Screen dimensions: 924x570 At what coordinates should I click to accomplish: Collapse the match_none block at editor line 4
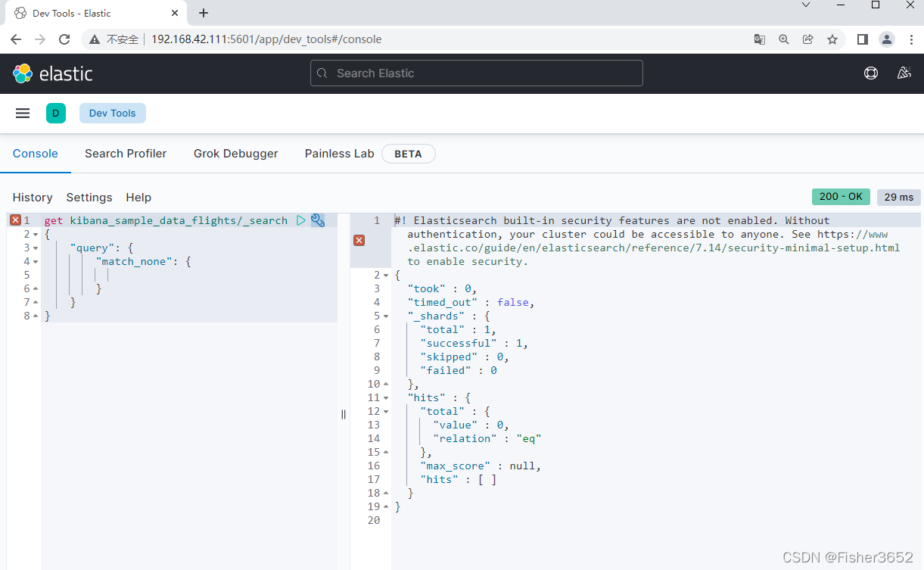point(35,261)
